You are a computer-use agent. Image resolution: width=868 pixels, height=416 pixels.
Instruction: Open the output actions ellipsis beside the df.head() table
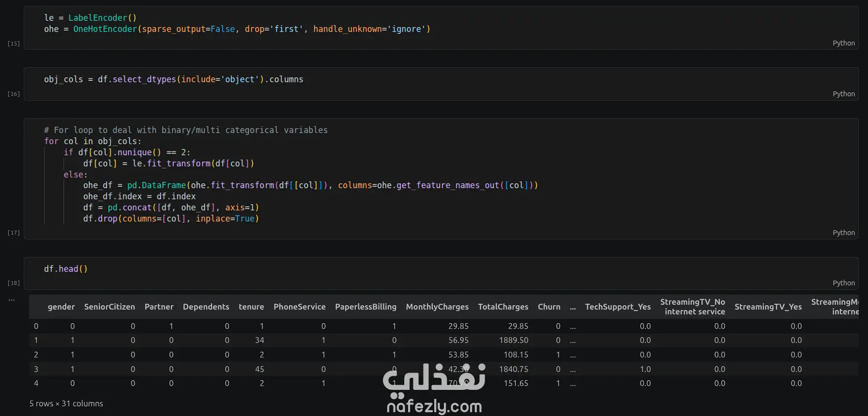(12, 300)
